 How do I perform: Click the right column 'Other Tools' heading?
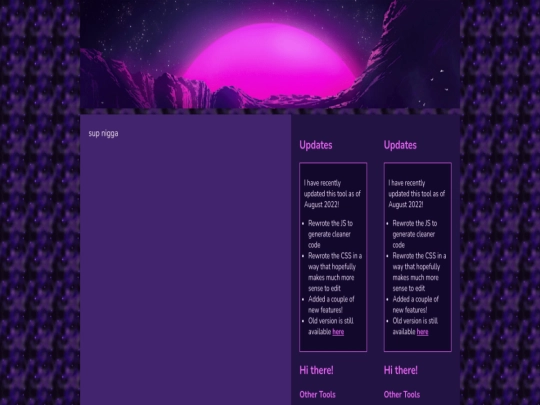click(x=402, y=394)
